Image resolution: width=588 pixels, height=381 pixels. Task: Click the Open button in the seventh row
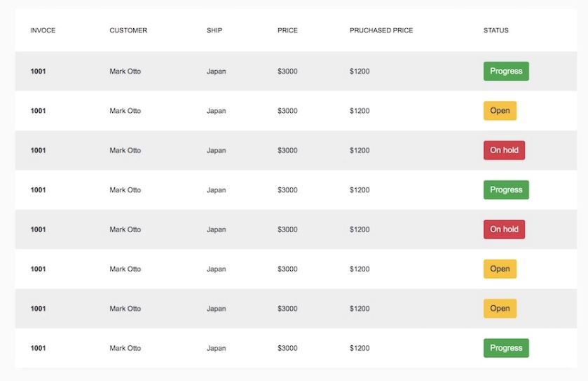500,309
